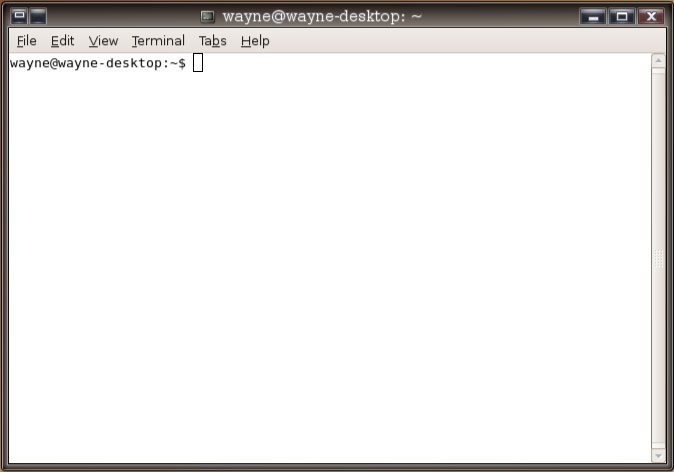Click the wayne@wayne-desktop:~$ prompt text
This screenshot has height=472, width=674.
(98, 63)
